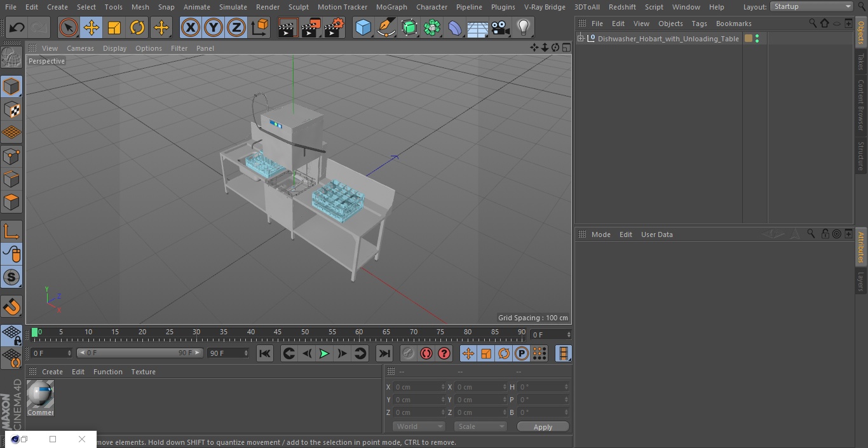
Task: Open the Scale mode dropdown
Action: pyautogui.click(x=480, y=426)
